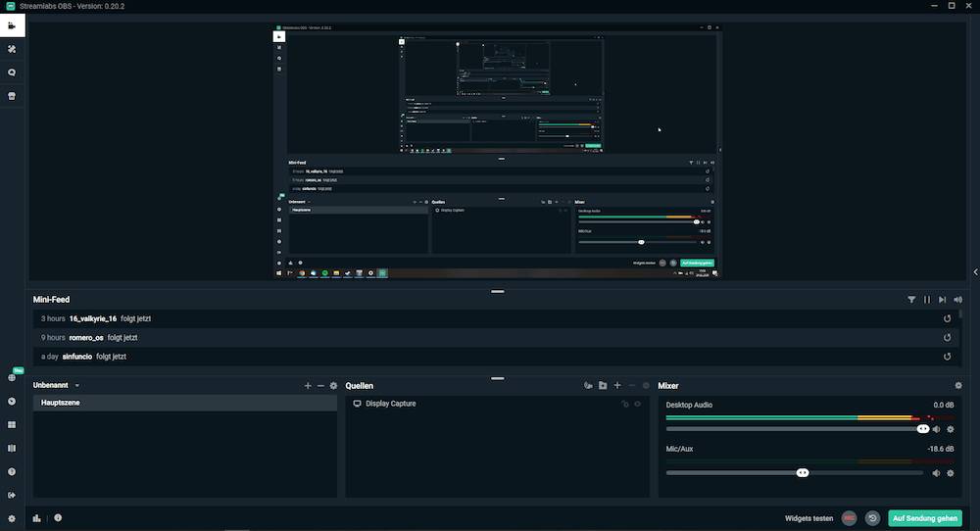980x531 pixels.
Task: Open the Editor tab in the left sidebar
Action: 12,25
